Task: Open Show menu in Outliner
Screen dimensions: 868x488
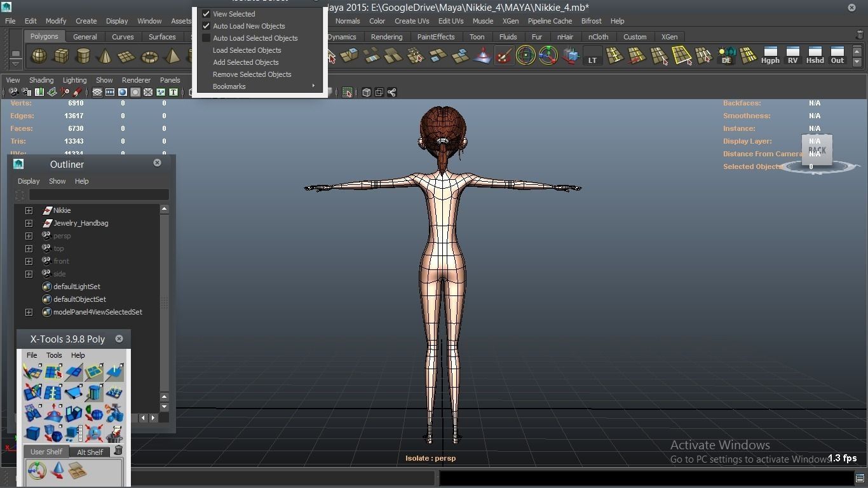Action: pyautogui.click(x=57, y=181)
